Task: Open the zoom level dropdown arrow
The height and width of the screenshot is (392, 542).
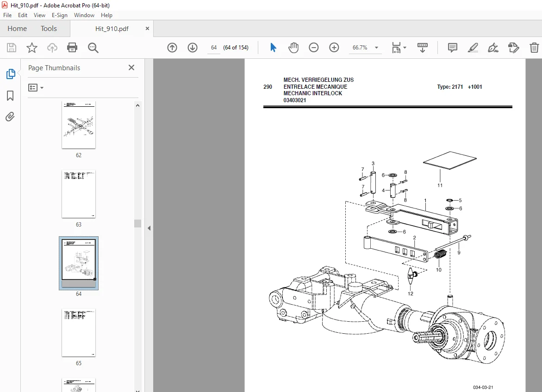Action: coord(376,48)
